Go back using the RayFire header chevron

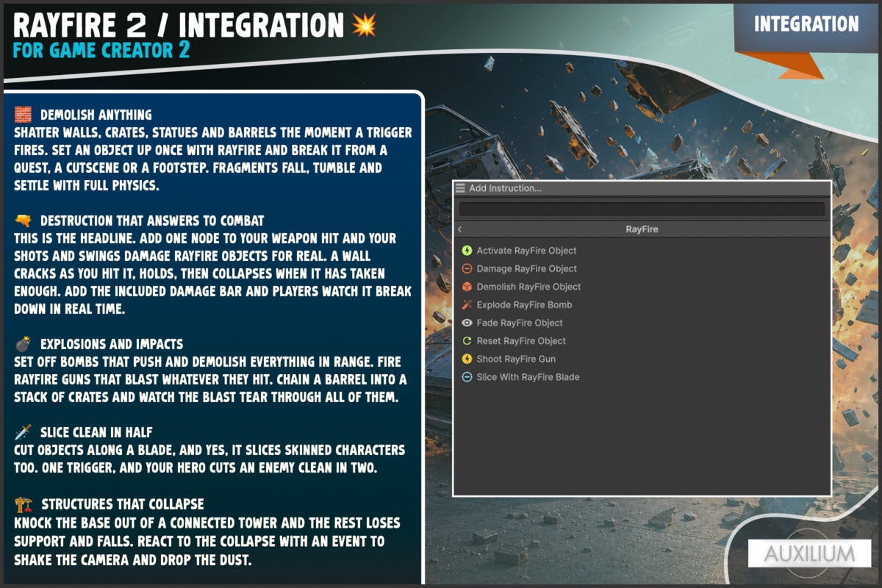tap(459, 229)
